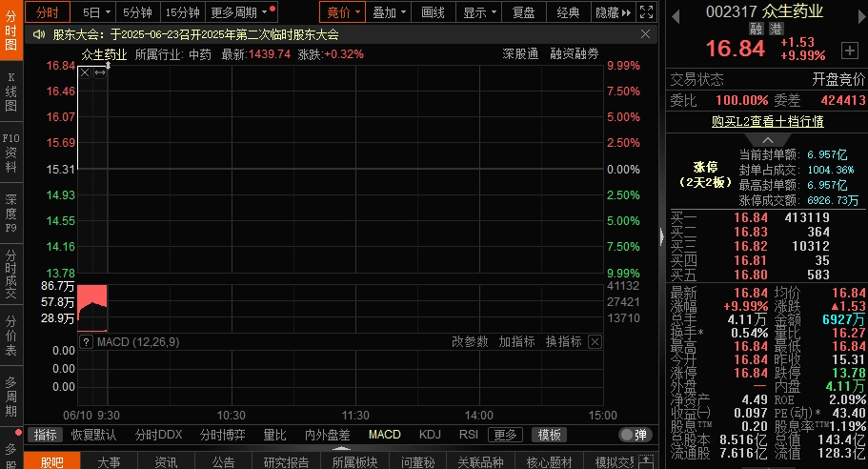Viewport: 868px width, 469px height.
Task: Select the KDJ indicator
Action: 430,435
